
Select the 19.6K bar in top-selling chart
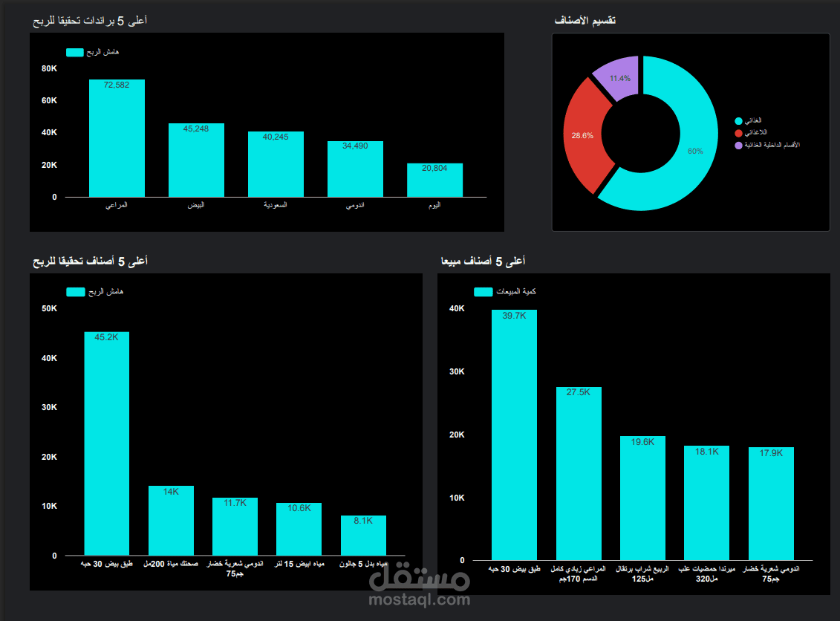click(x=643, y=498)
